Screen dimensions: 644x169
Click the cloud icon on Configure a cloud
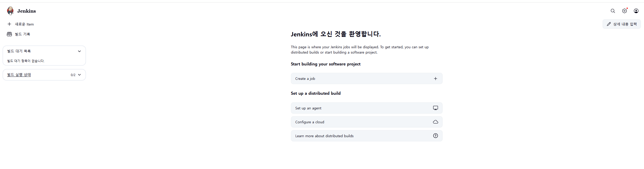point(435,122)
